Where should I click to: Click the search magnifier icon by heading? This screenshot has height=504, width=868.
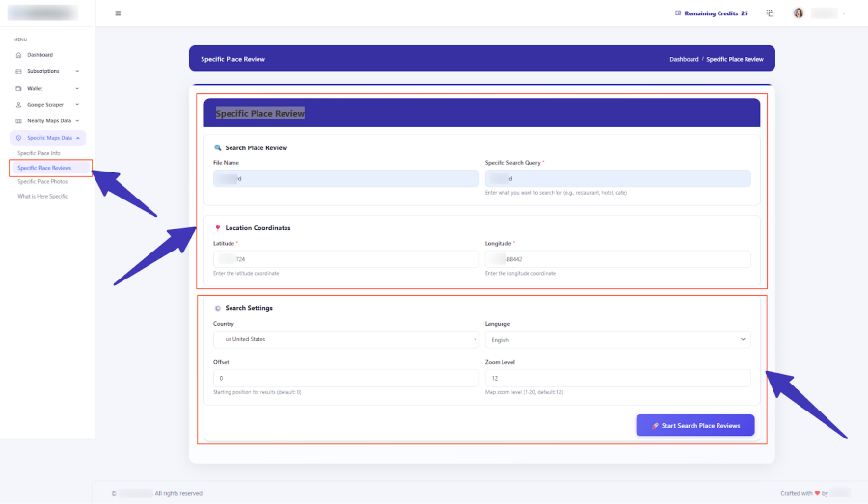[218, 148]
